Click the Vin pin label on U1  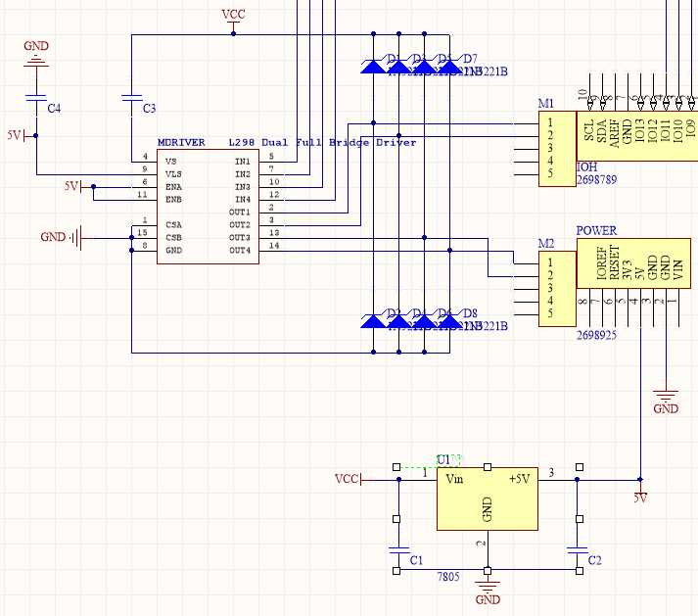point(454,479)
